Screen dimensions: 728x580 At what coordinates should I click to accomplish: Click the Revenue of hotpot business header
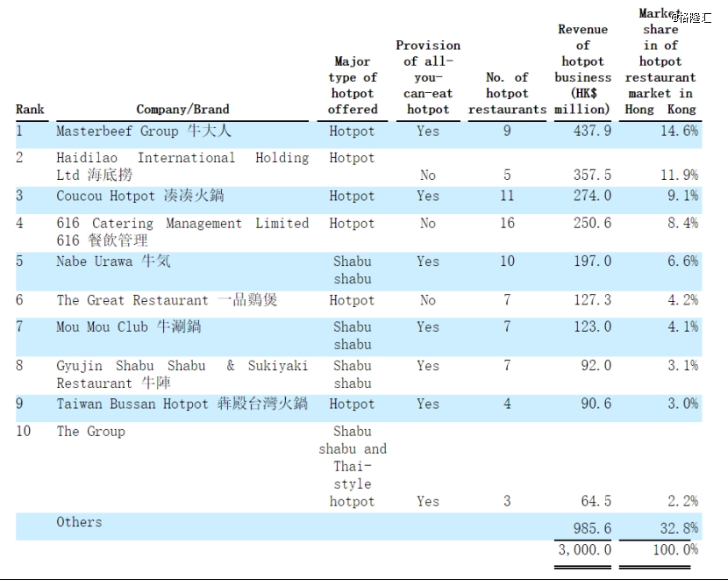tap(582, 69)
